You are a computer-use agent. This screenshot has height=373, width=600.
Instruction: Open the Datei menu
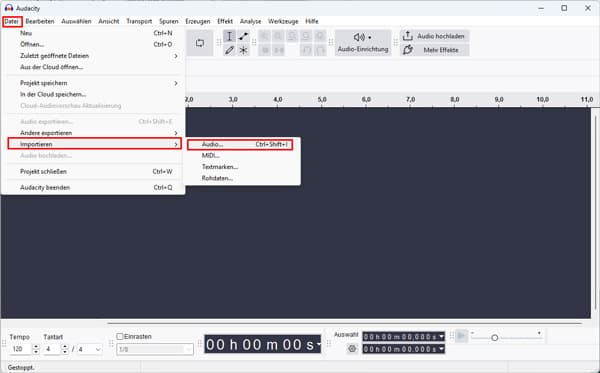pos(12,21)
